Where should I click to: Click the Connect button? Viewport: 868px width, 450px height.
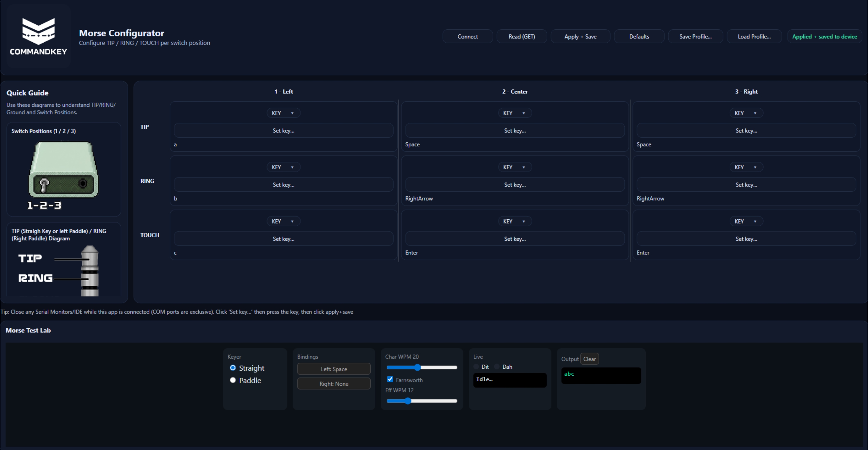click(x=467, y=36)
